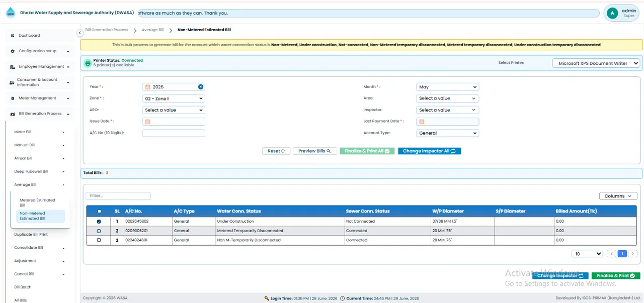Open the Zone dropdown
The image size is (644, 303).
(x=174, y=98)
